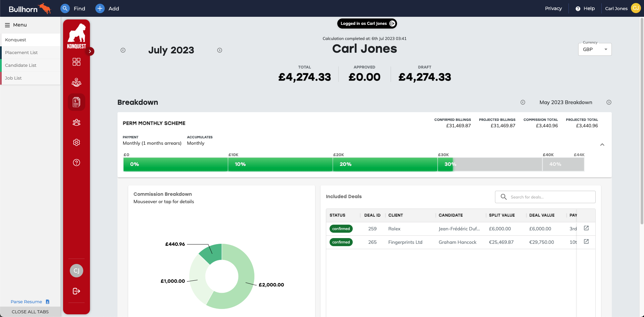Click the CJ user avatar top right

click(x=636, y=8)
